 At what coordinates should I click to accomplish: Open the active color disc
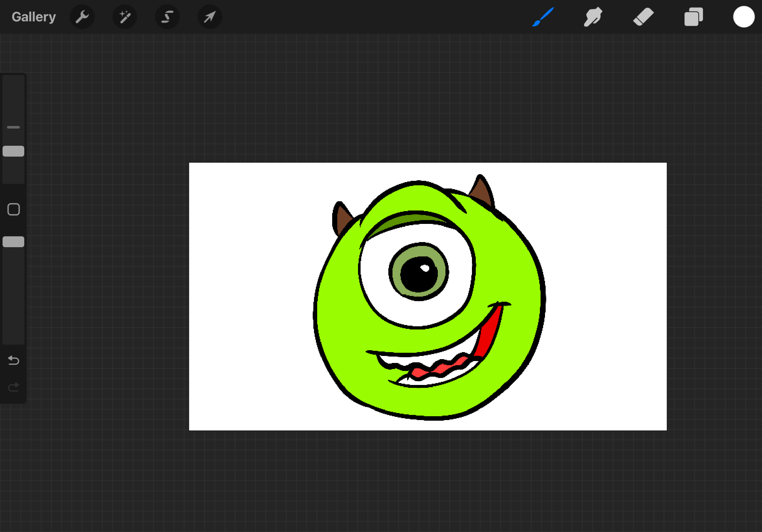(744, 17)
